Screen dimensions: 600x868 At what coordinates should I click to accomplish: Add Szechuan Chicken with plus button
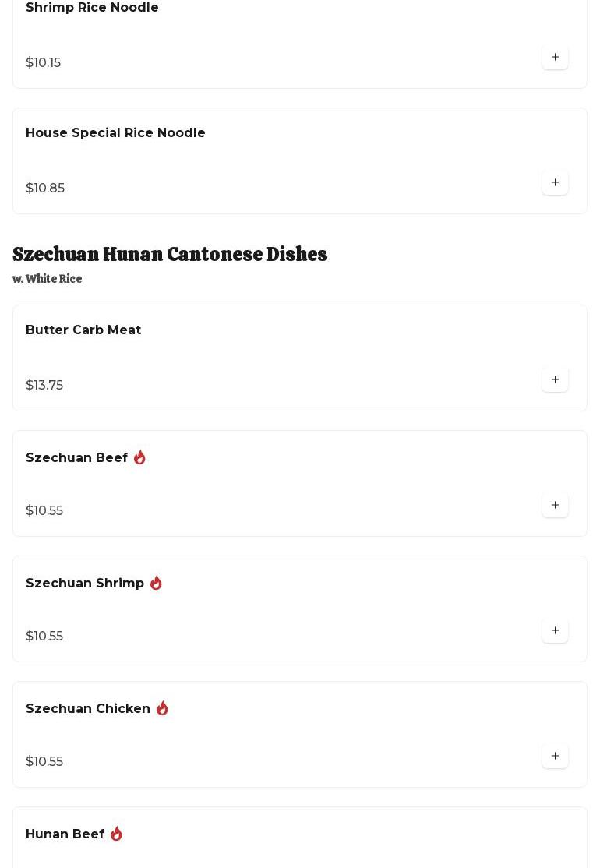555,756
